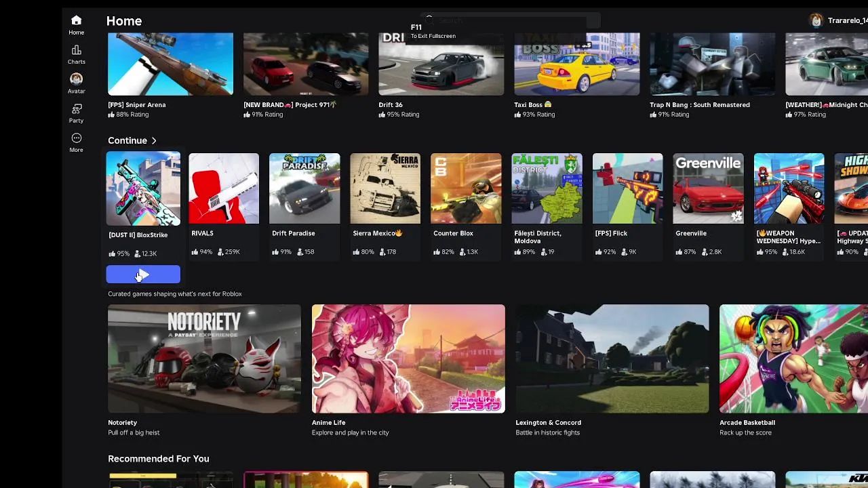The image size is (868, 488).
Task: Click Sierra Mexico 80% rating
Action: [x=363, y=252]
